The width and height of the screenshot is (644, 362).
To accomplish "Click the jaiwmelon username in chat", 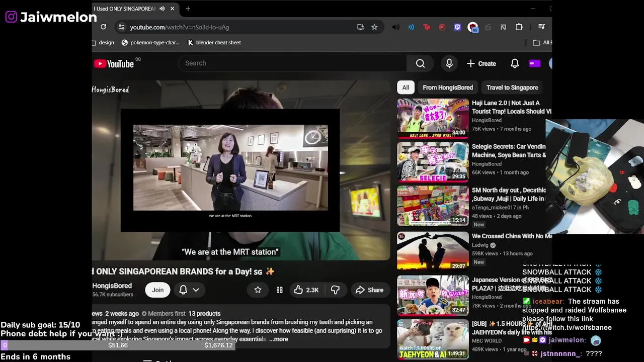I will click(x=567, y=340).
